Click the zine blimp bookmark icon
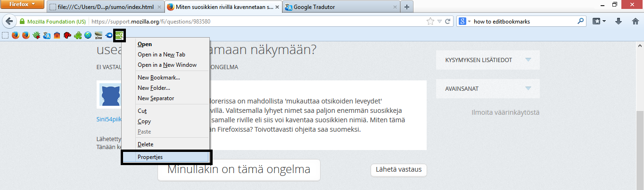The image size is (644, 190). coord(99,35)
